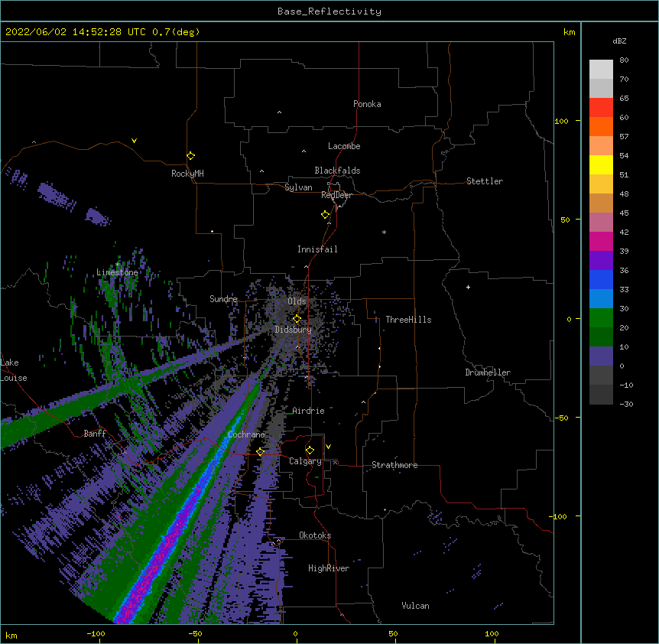
Task: Click the white plus marker north of Drumheller
Action: tap(468, 287)
